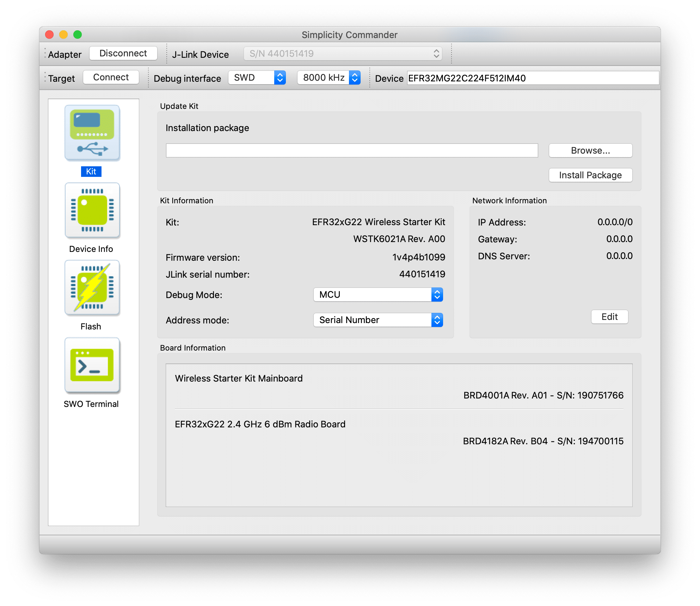
Task: Click Install Package
Action: [x=590, y=175]
